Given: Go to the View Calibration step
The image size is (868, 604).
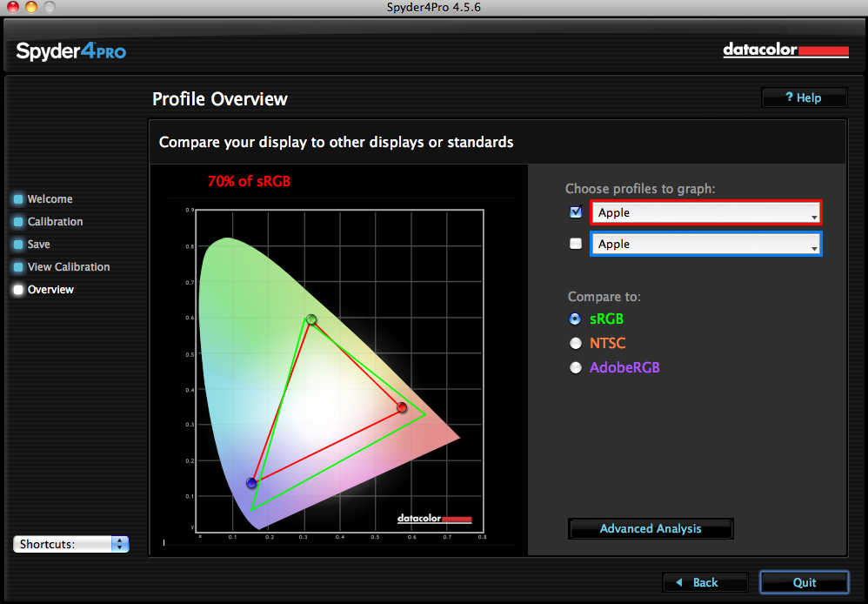Looking at the screenshot, I should [x=69, y=267].
